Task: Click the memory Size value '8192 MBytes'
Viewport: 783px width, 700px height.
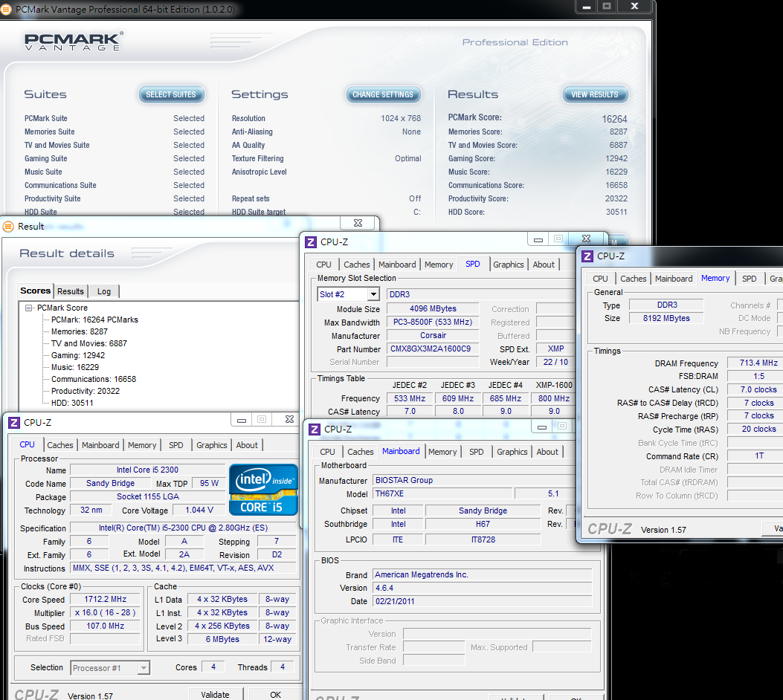Action: (x=666, y=318)
